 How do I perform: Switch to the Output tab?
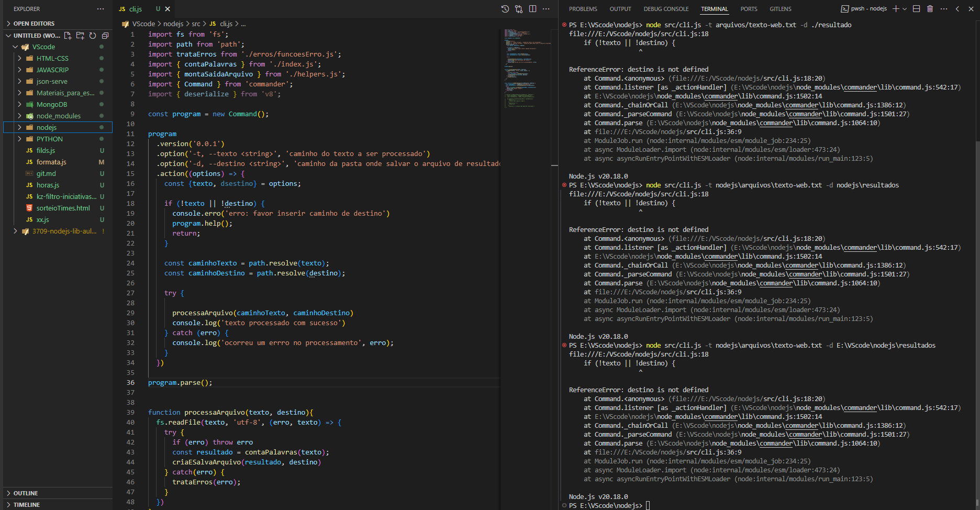pos(620,9)
